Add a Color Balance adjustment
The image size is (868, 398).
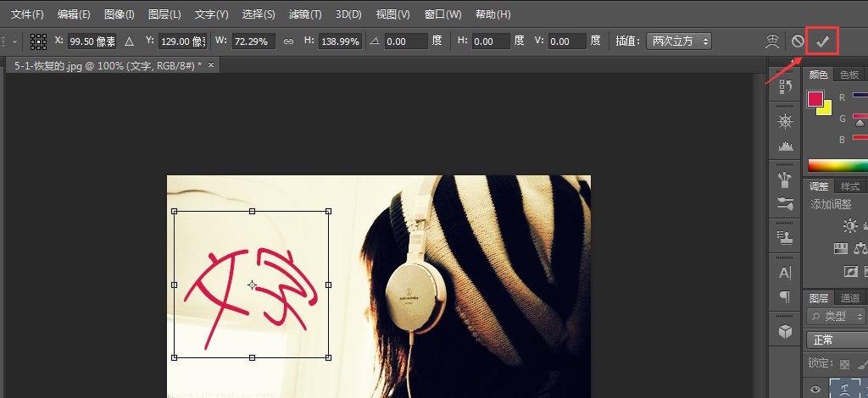(x=861, y=248)
